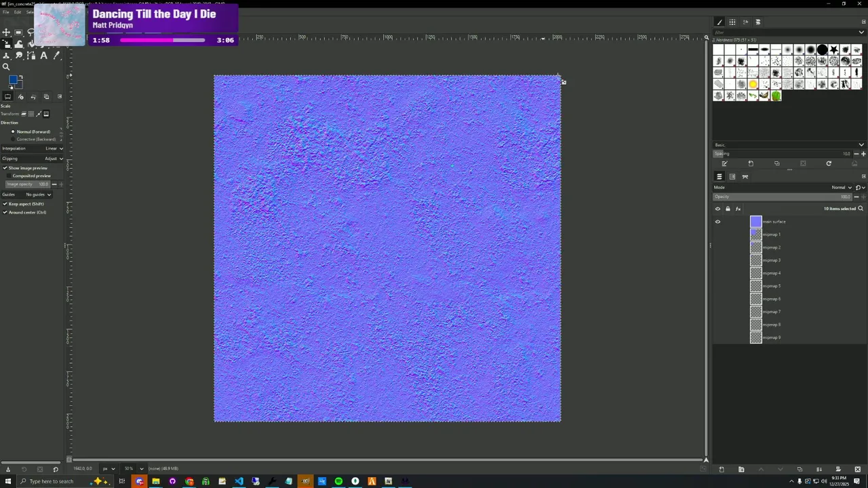This screenshot has height=488, width=868.
Task: Select the Zoom magnifier tool
Action: point(6,66)
